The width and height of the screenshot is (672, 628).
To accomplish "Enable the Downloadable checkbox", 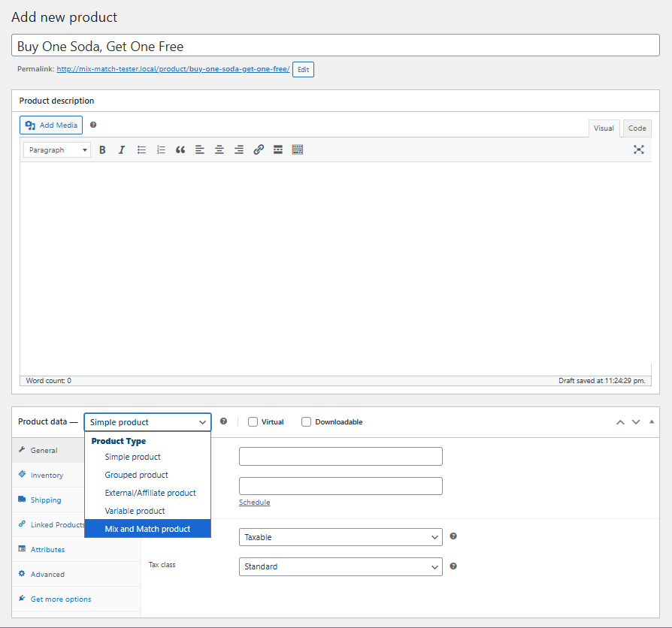I will coord(306,422).
